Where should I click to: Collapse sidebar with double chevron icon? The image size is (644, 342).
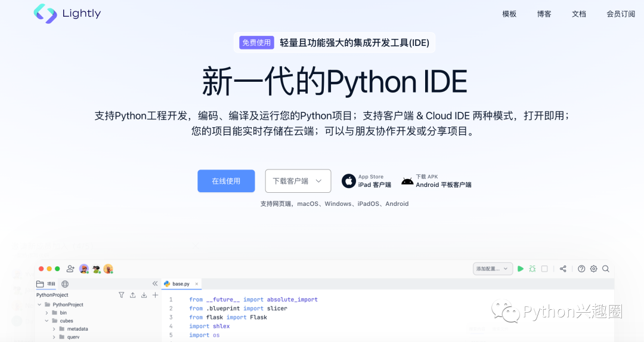[x=155, y=284]
